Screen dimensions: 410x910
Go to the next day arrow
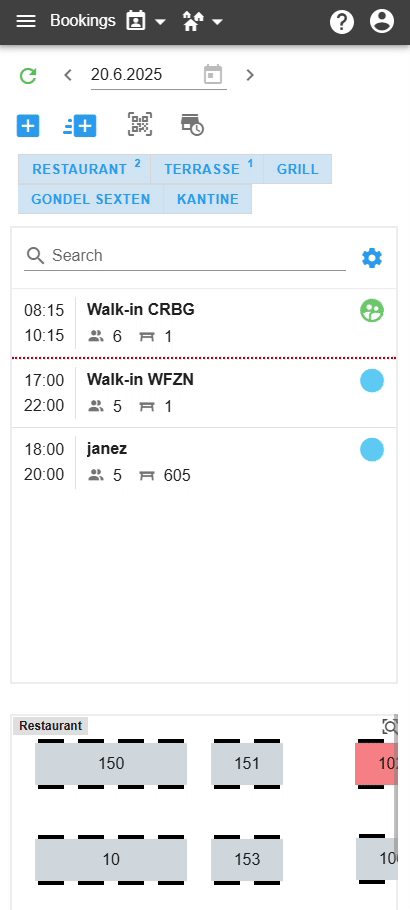click(250, 75)
